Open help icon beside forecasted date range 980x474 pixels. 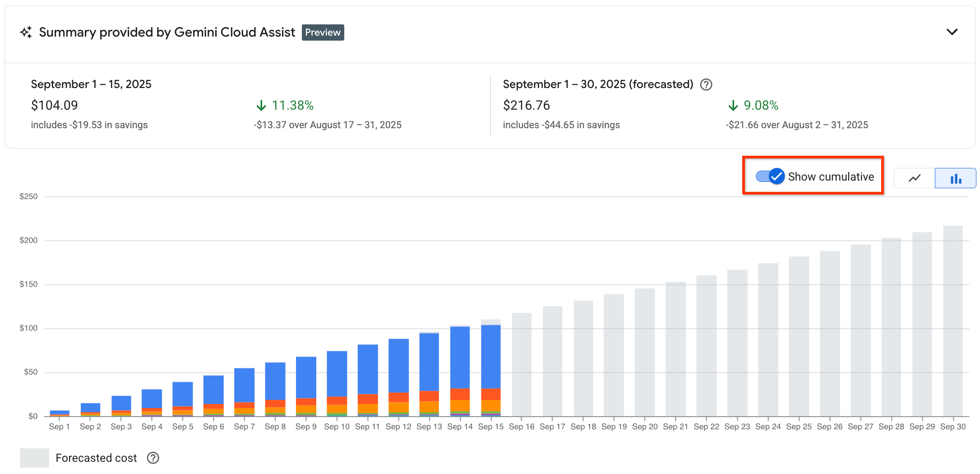(706, 84)
